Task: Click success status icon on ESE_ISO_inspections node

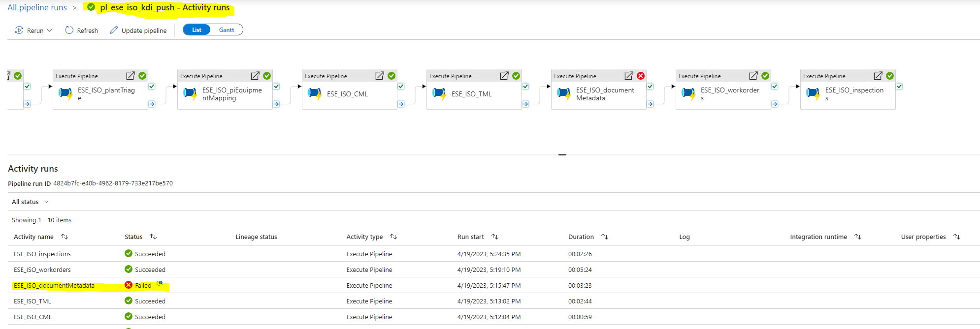Action: tap(890, 76)
